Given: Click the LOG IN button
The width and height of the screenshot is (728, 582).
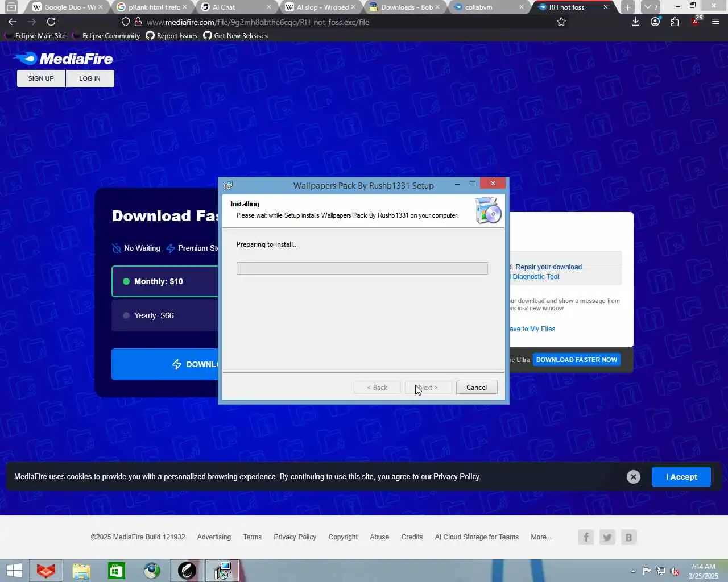Looking at the screenshot, I should tap(90, 78).
